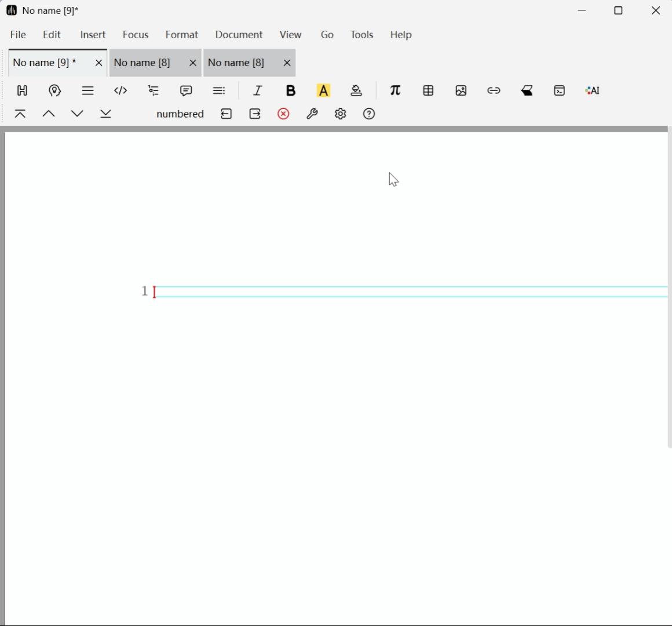Toggle bold text formatting
This screenshot has width=672, height=626.
coord(291,90)
